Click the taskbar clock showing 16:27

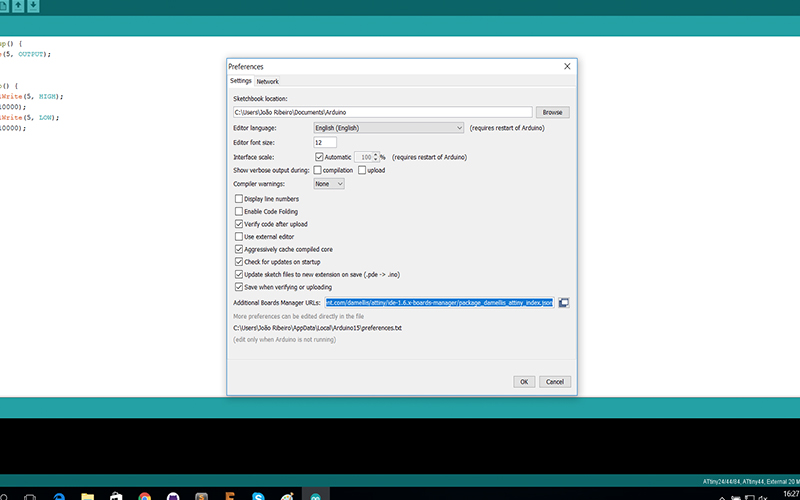point(791,494)
